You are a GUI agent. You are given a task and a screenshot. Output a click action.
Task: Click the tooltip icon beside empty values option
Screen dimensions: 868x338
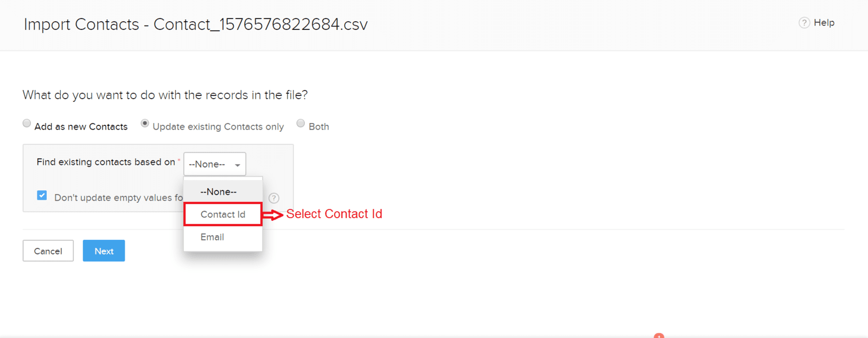[x=274, y=198]
